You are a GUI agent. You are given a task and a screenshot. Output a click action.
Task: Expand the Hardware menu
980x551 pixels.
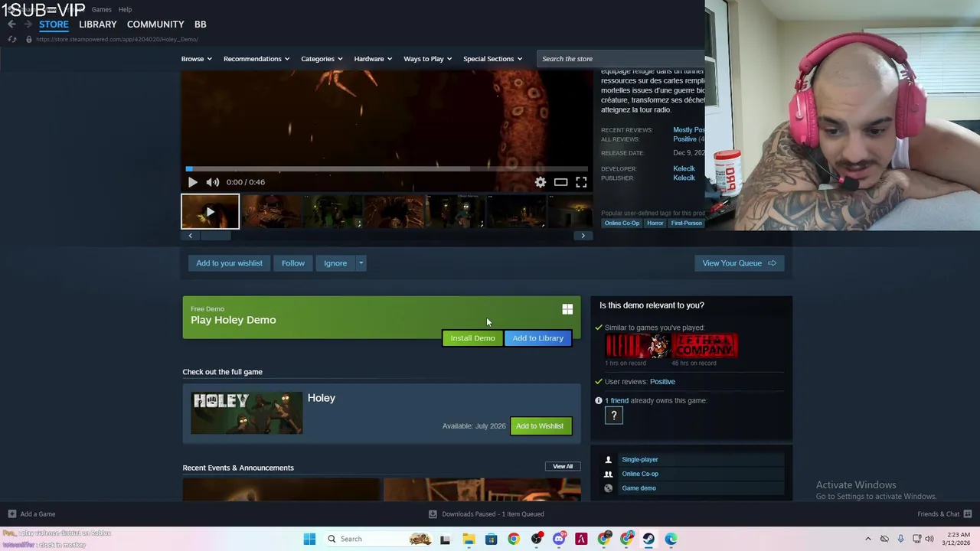pos(373,59)
